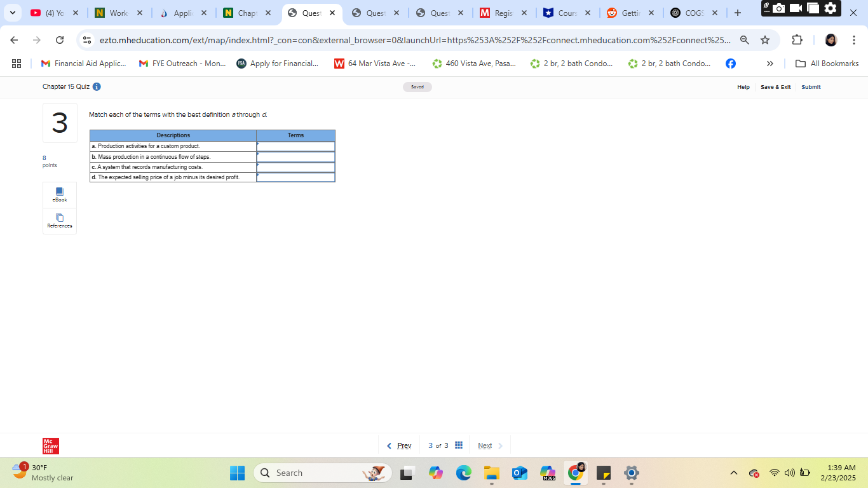Open the tab search dropdown arrow

tap(12, 13)
